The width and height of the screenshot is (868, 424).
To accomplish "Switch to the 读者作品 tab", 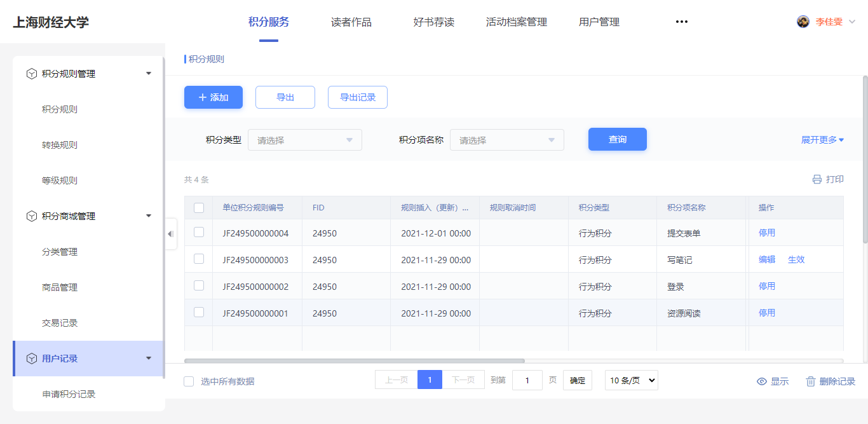I will coord(351,22).
